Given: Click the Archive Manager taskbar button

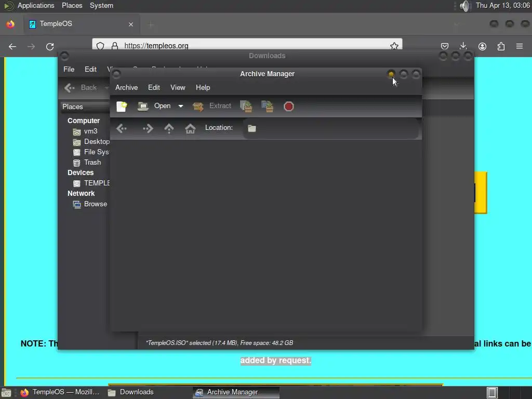Looking at the screenshot, I should pos(236,392).
